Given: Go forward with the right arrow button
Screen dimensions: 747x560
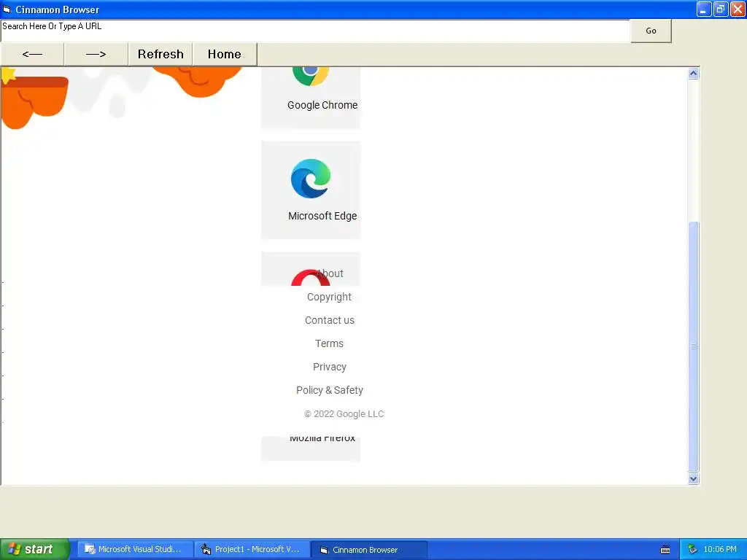Looking at the screenshot, I should 96,54.
